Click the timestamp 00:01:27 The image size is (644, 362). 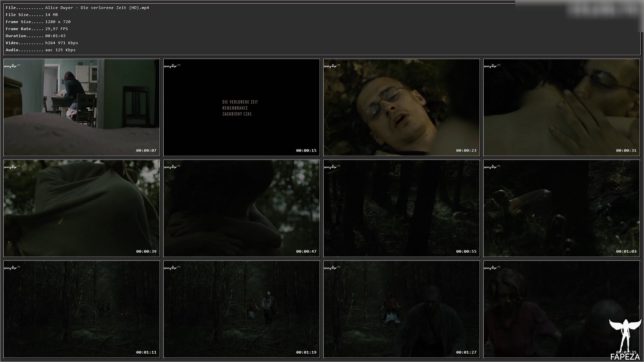pos(466,352)
